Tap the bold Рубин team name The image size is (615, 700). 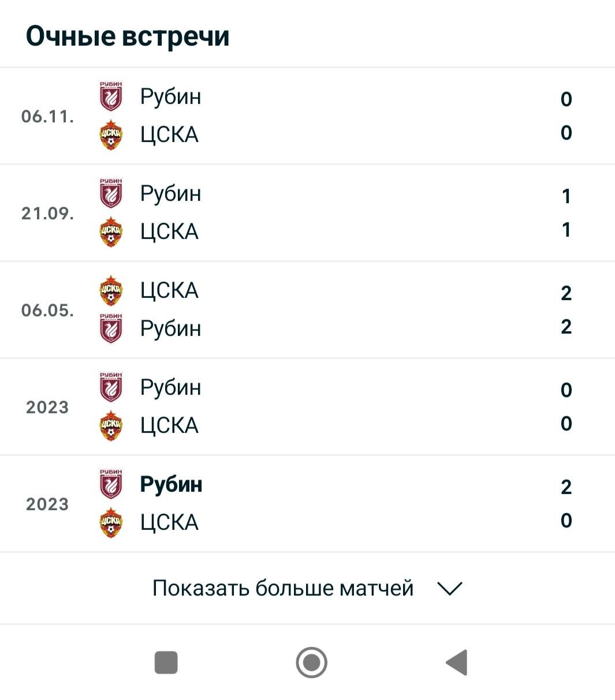point(171,485)
